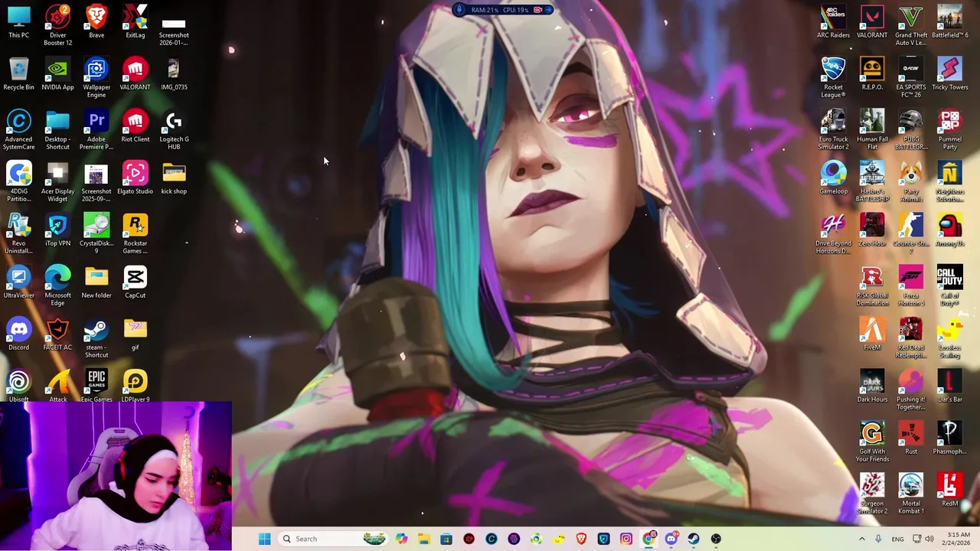Launch the Battlefield 6 shortcut
Image resolution: width=980 pixels, height=551 pixels.
pos(950,22)
